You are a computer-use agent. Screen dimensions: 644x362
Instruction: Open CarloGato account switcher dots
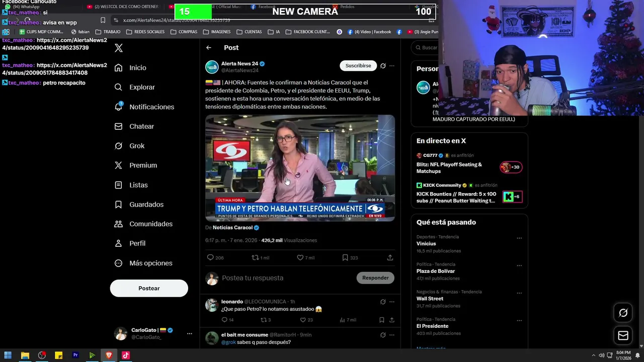tap(189, 334)
